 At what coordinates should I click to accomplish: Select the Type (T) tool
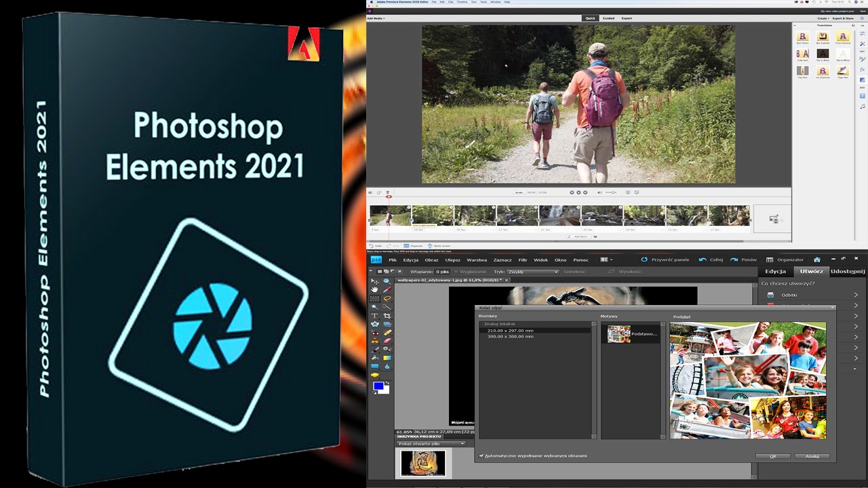[x=374, y=316]
